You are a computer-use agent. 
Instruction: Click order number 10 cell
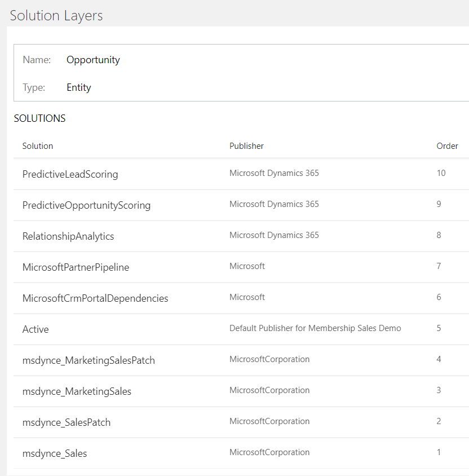[441, 173]
